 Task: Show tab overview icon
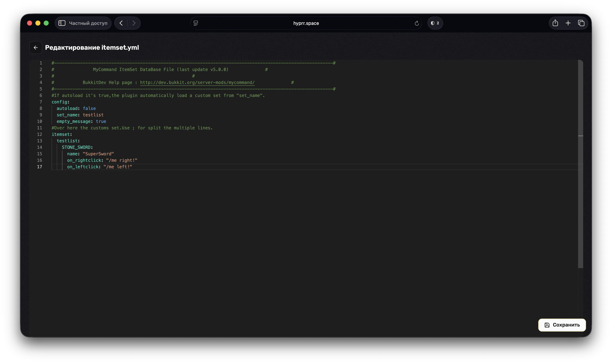point(581,23)
